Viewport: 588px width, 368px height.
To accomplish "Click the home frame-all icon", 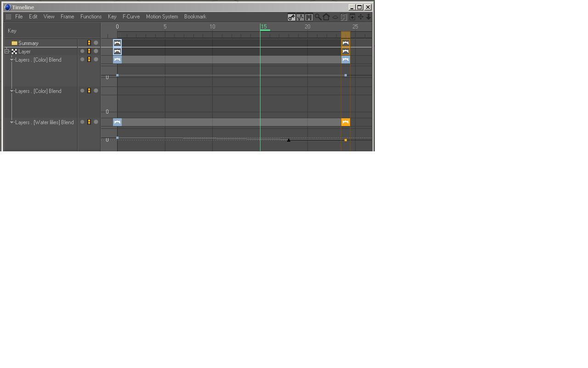I will point(326,17).
